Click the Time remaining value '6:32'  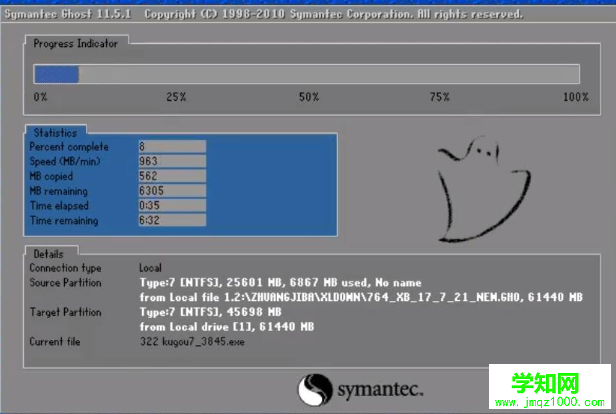tap(172, 220)
